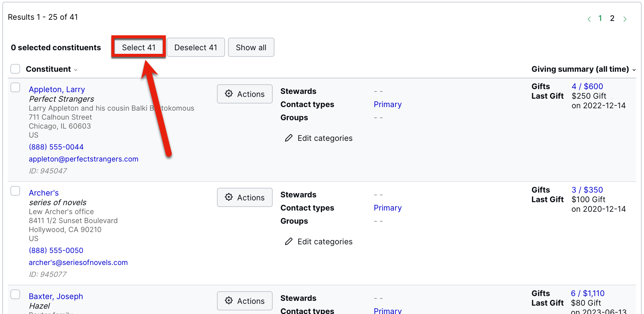Click gear icon in Joseph Baxter's Actions button
This screenshot has height=314, width=644.
[x=229, y=301]
